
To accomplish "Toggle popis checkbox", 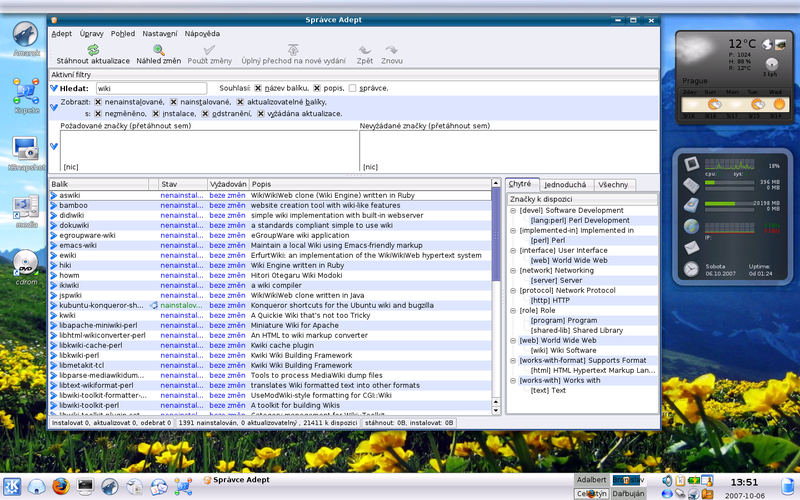I will click(317, 88).
